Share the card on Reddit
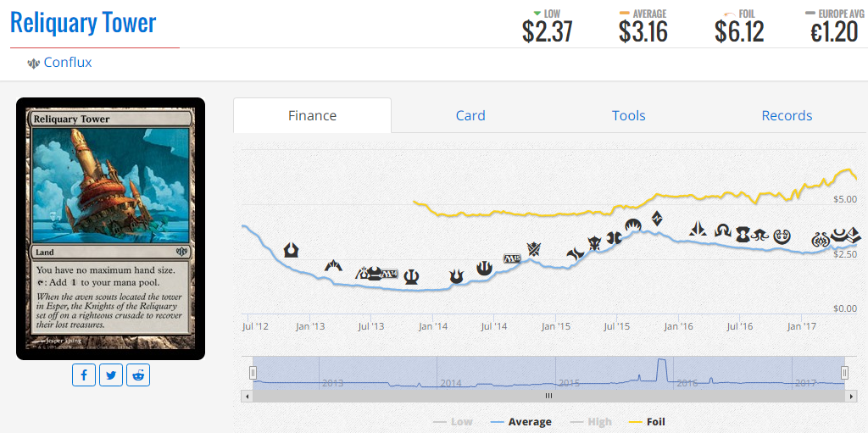The height and width of the screenshot is (433, 868). (138, 375)
